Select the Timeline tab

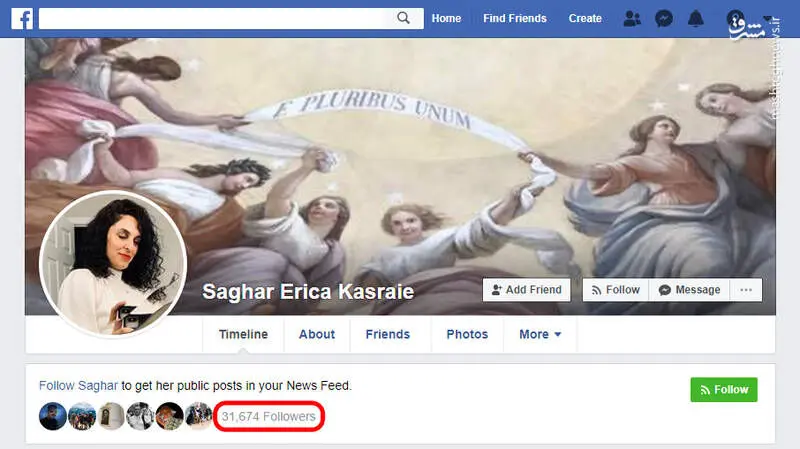click(243, 334)
